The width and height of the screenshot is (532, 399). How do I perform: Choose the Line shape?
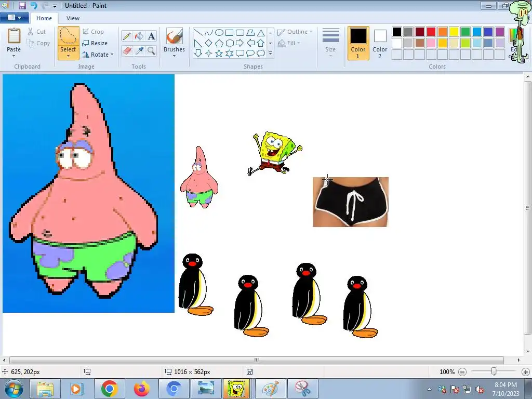click(198, 33)
